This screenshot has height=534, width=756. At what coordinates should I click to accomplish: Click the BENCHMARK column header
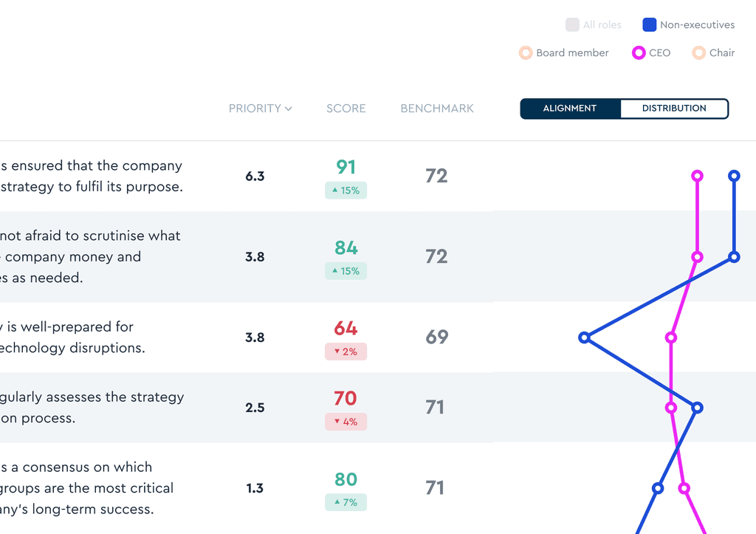pos(437,109)
